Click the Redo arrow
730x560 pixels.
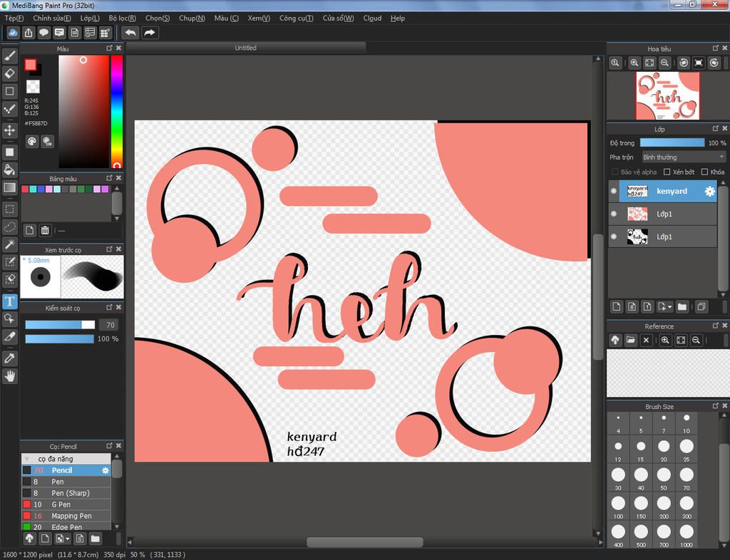coord(150,33)
